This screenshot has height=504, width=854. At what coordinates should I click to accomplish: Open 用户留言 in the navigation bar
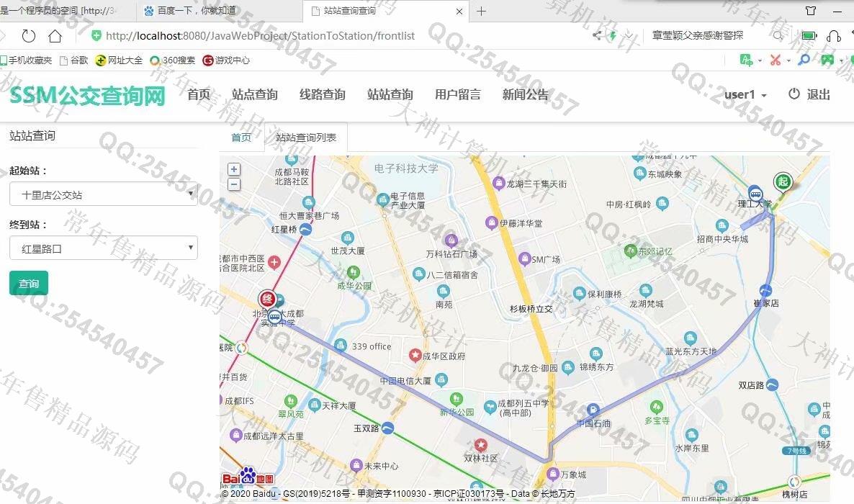point(457,95)
